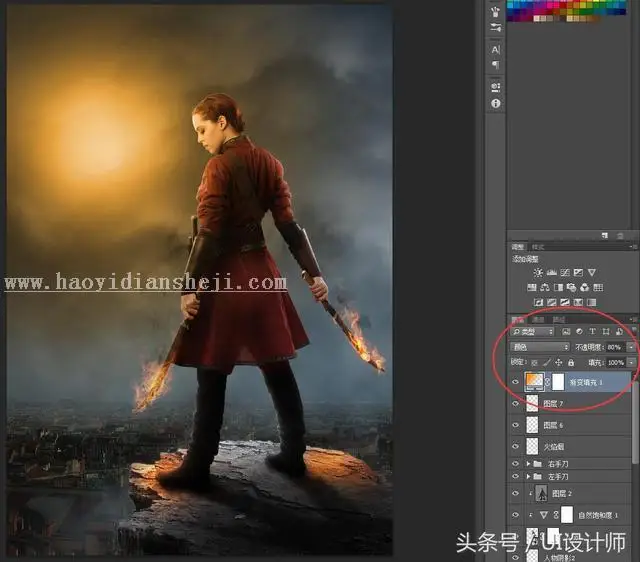Select the 图层 2 layer thumbnail

[542, 493]
